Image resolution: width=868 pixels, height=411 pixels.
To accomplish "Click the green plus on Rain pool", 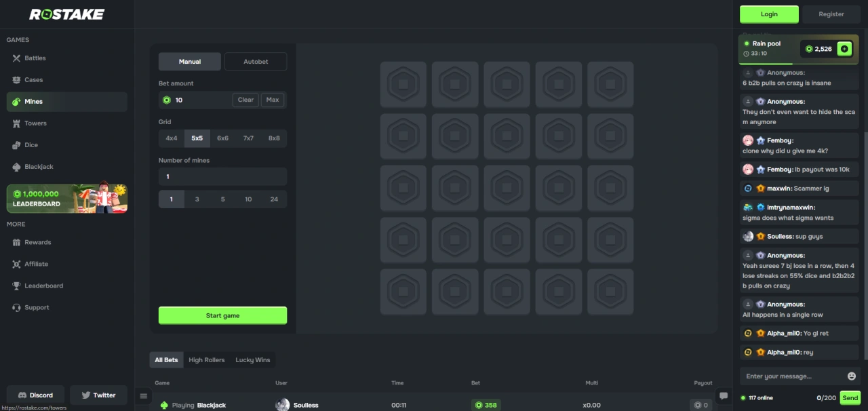I will 844,49.
